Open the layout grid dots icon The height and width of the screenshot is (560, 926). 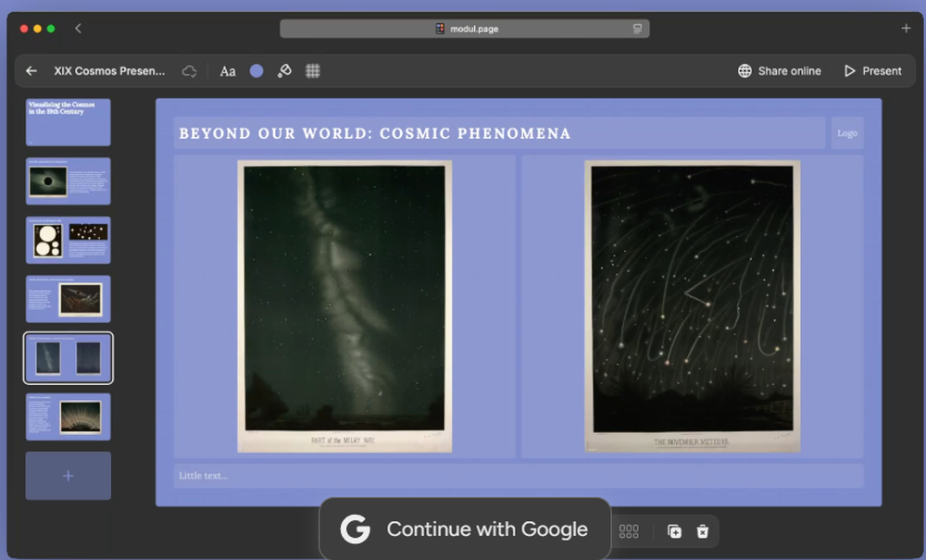629,531
